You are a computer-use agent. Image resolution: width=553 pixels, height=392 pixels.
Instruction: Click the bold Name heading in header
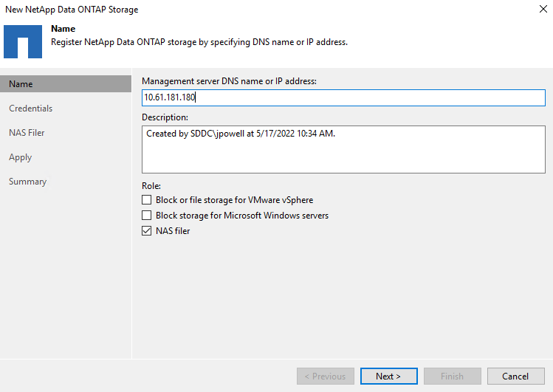coord(63,29)
